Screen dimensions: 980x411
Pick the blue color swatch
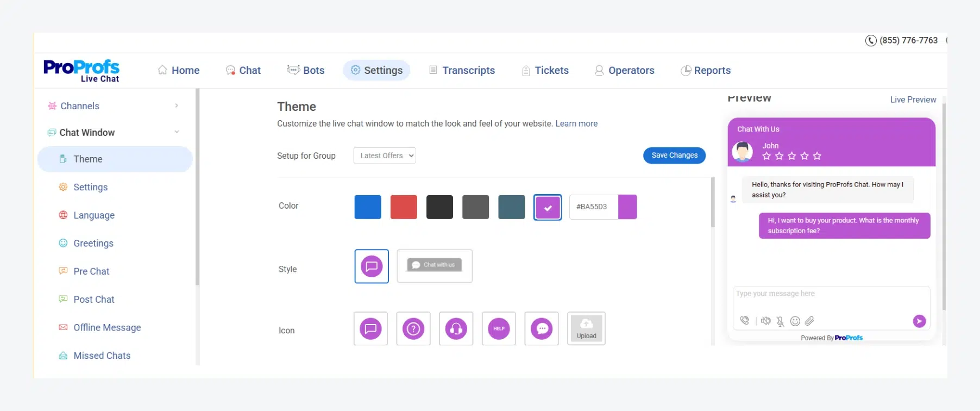click(x=368, y=207)
